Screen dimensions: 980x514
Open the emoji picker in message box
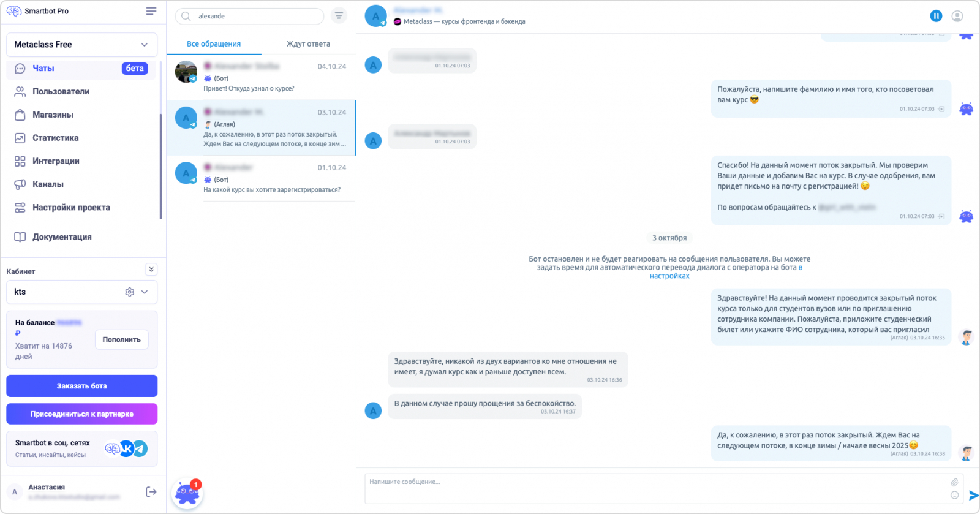(x=954, y=495)
